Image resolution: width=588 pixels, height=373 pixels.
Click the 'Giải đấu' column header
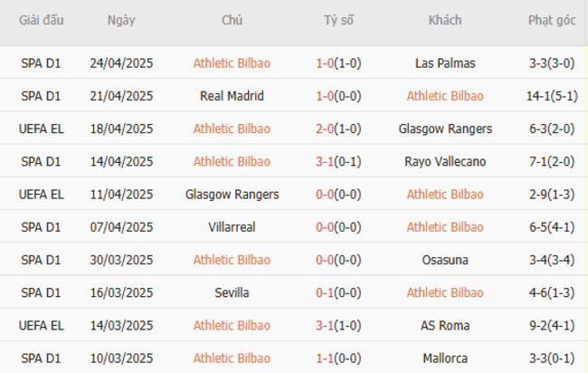(42, 20)
